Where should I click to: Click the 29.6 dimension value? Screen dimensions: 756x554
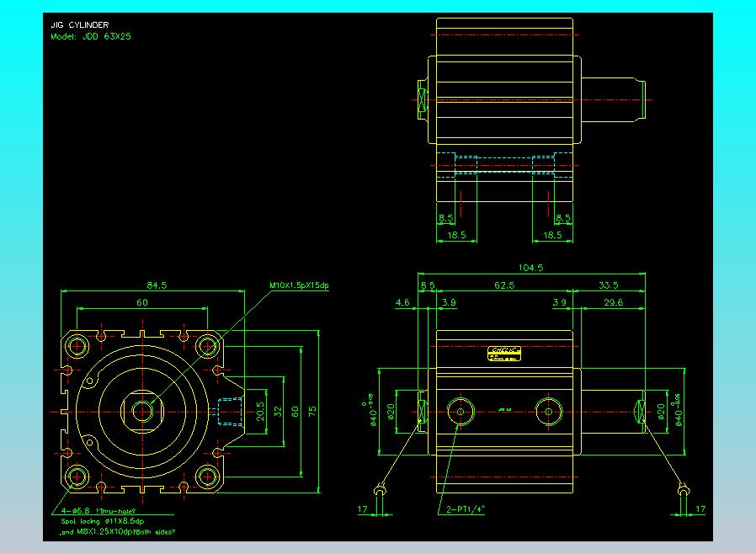(613, 302)
